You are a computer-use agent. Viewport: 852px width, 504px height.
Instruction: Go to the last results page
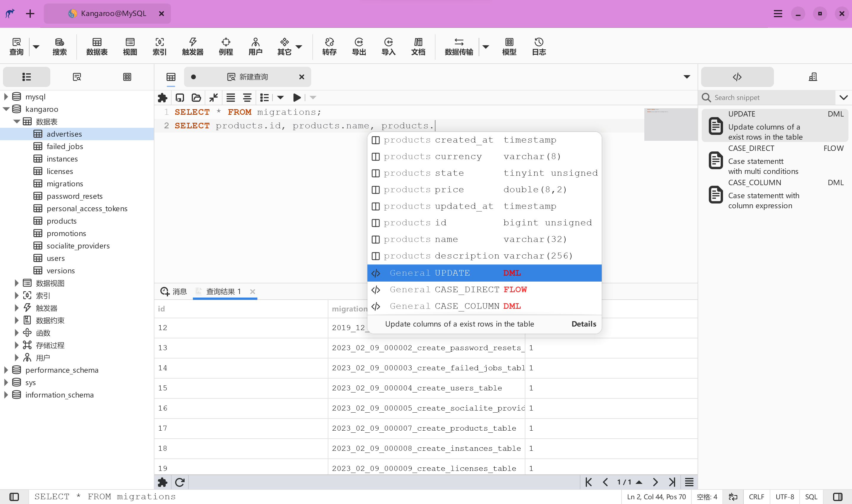click(672, 482)
